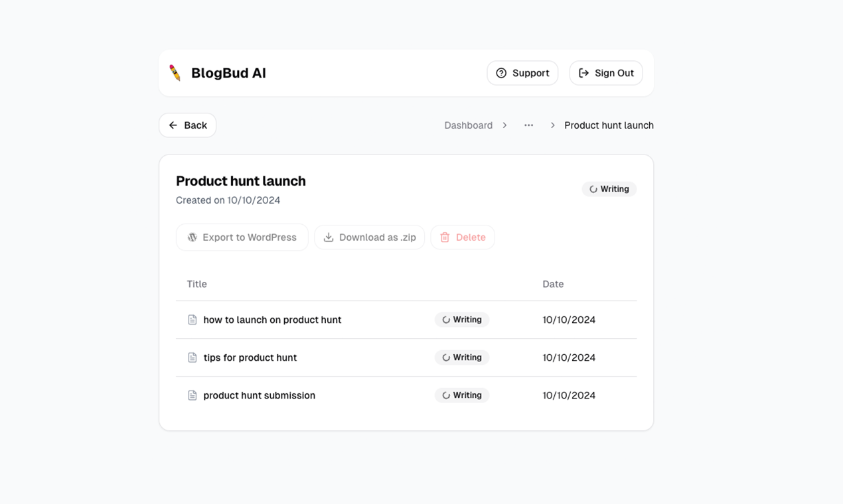Open the article titled tips for product hunt
This screenshot has height=504, width=843.
250,357
